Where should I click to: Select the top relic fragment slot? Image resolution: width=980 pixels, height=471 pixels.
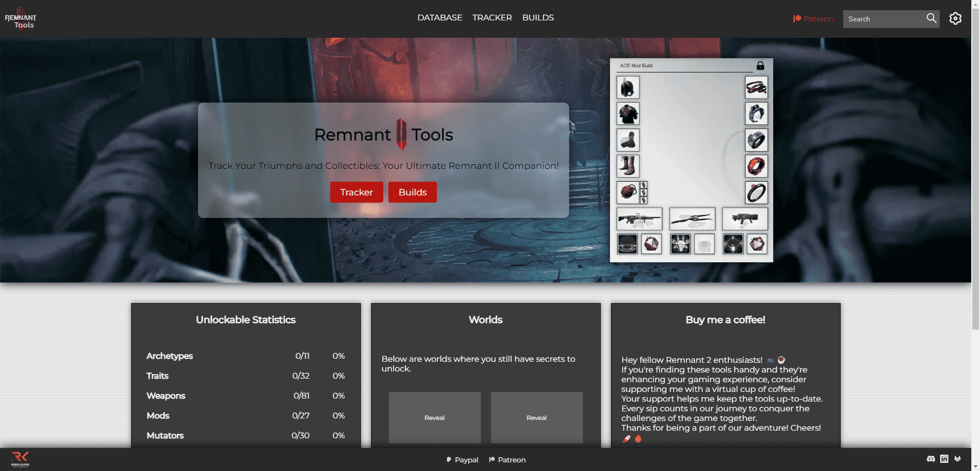[644, 185]
